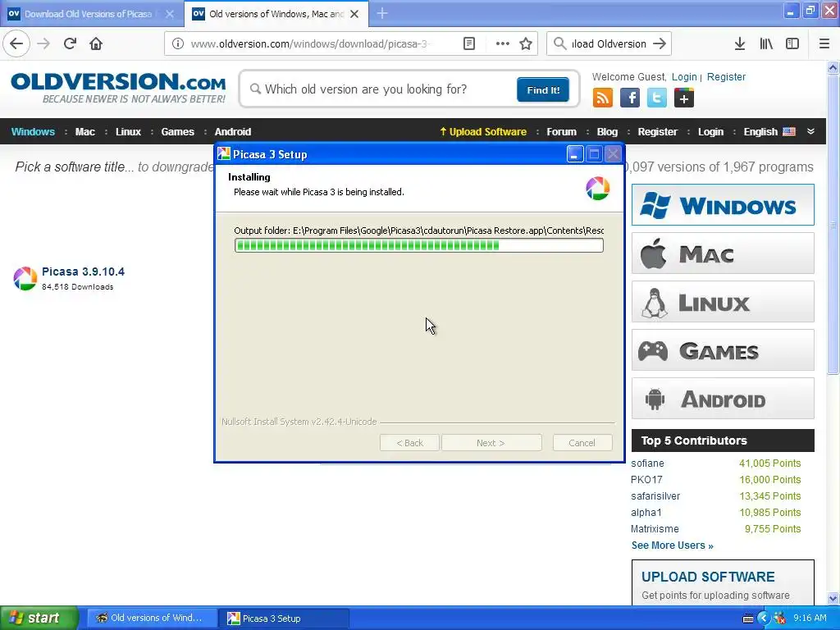Show site information icon in address bar

pyautogui.click(x=177, y=43)
